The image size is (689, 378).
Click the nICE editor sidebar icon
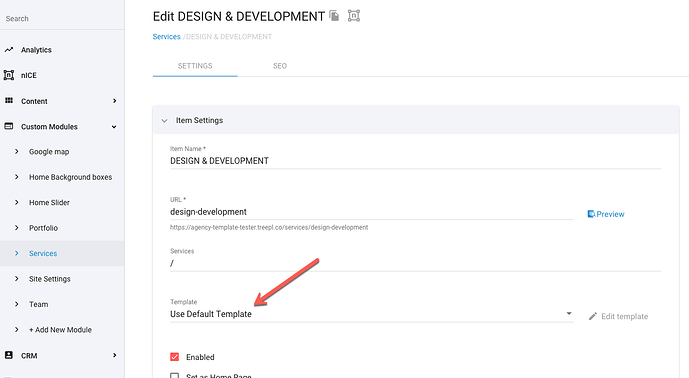click(x=9, y=75)
